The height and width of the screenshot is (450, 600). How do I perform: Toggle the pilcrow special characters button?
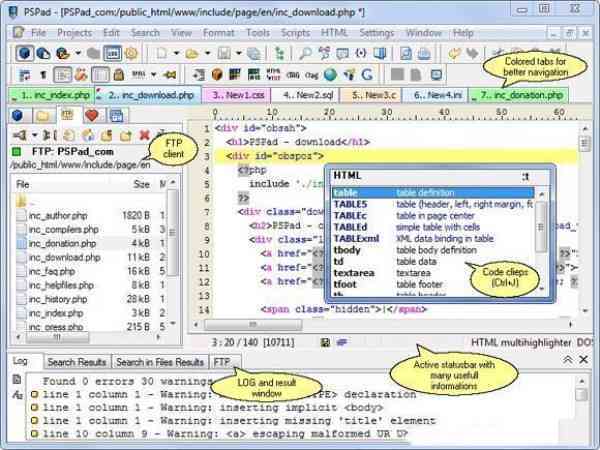(x=43, y=74)
